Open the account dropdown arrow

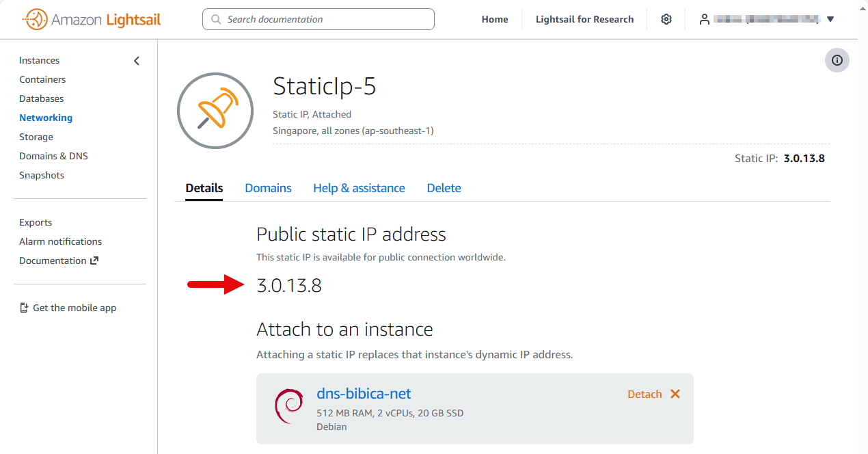pos(830,19)
